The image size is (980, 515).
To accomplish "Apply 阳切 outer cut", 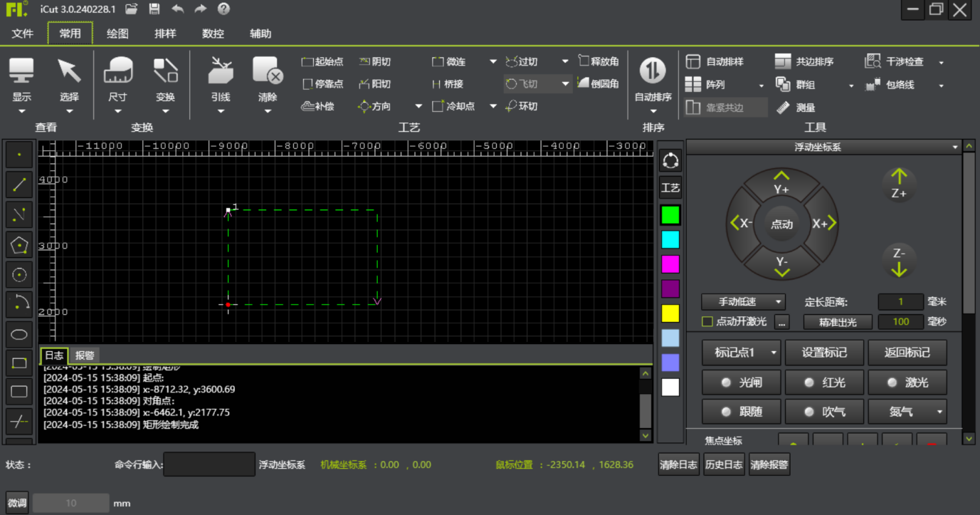I will (x=375, y=84).
